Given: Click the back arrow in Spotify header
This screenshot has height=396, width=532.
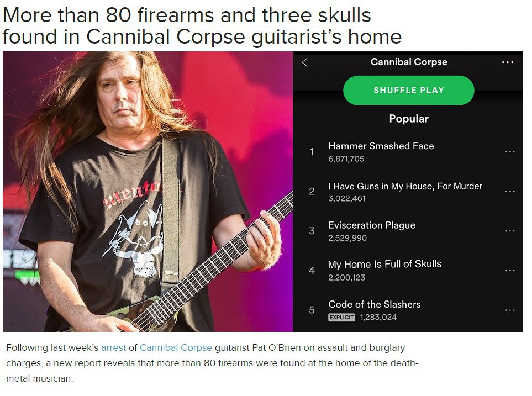Looking at the screenshot, I should tap(305, 62).
